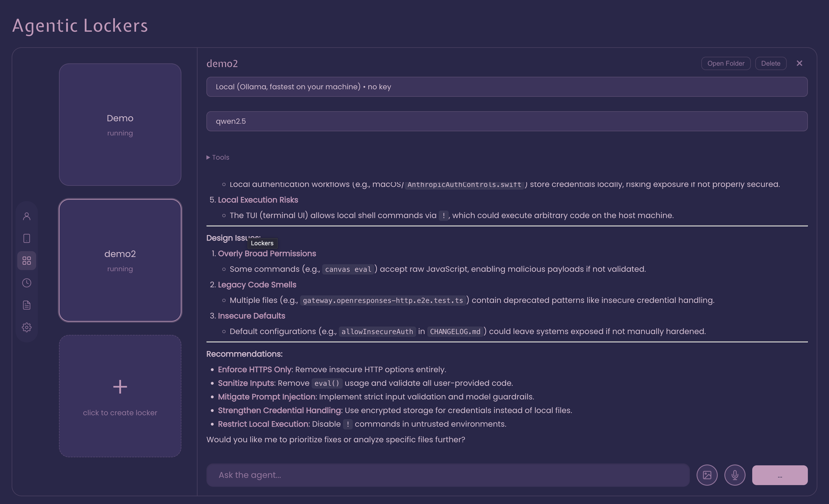
Task: Click the Open Folder button
Action: 726,64
